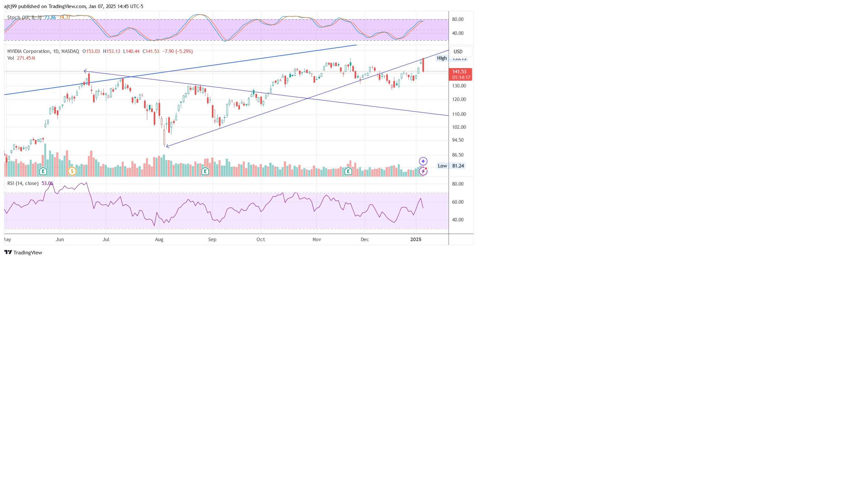Click the purple lightning bolt news icon
Image resolution: width=868 pixels, height=488 pixels.
point(423,171)
